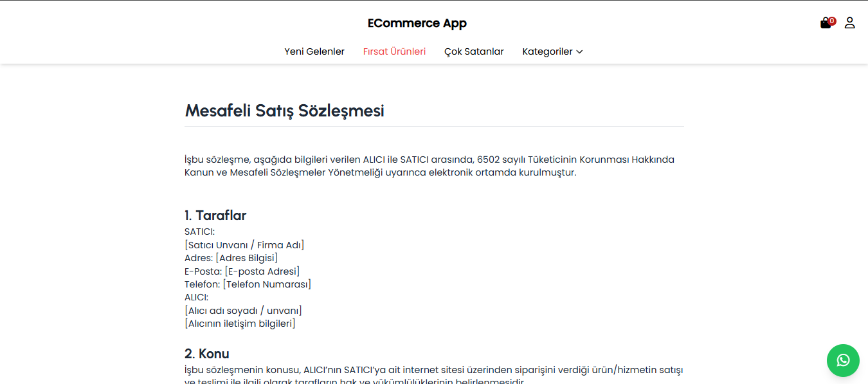The height and width of the screenshot is (384, 868).
Task: Select Çok Satanlar in the navigation
Action: click(474, 51)
